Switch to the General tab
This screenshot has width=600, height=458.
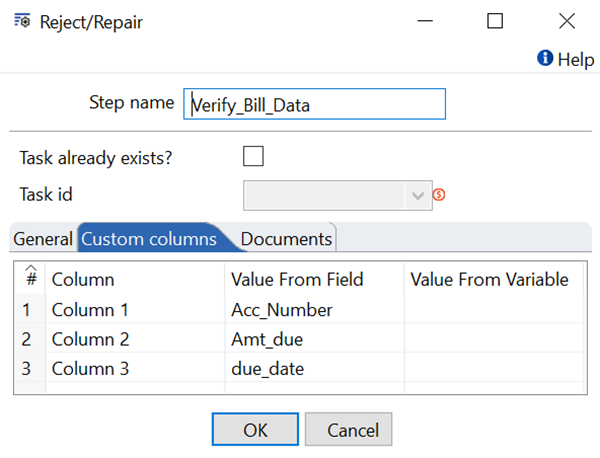[43, 239]
